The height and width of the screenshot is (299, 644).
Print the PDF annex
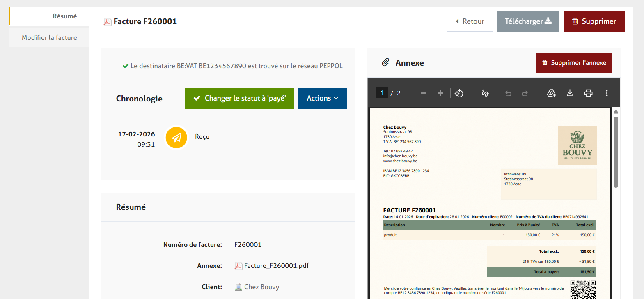[588, 93]
